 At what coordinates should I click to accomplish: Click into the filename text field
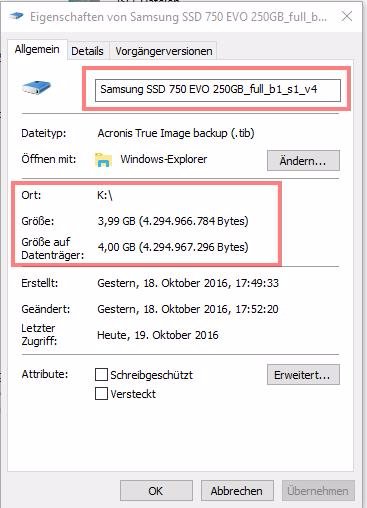[x=218, y=90]
